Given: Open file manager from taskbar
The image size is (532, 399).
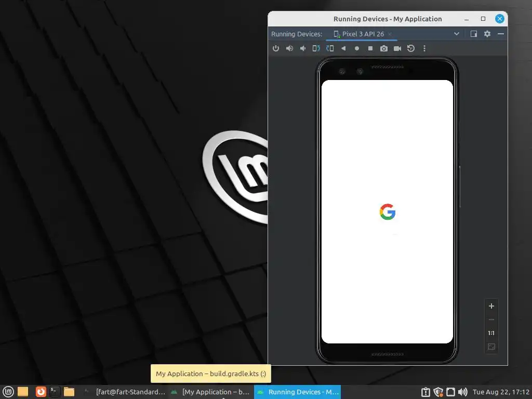Looking at the screenshot, I should point(69,392).
